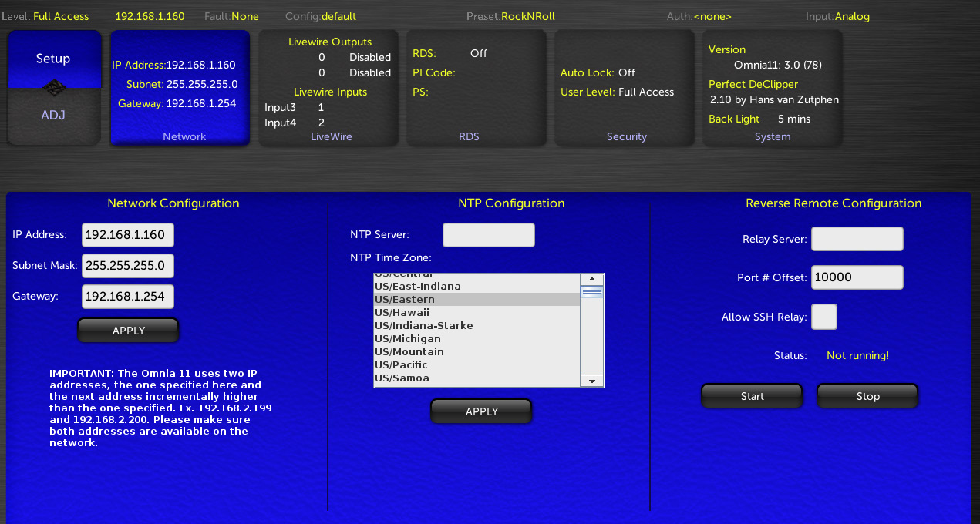Click the time zone list scrollbar thumb

(592, 292)
